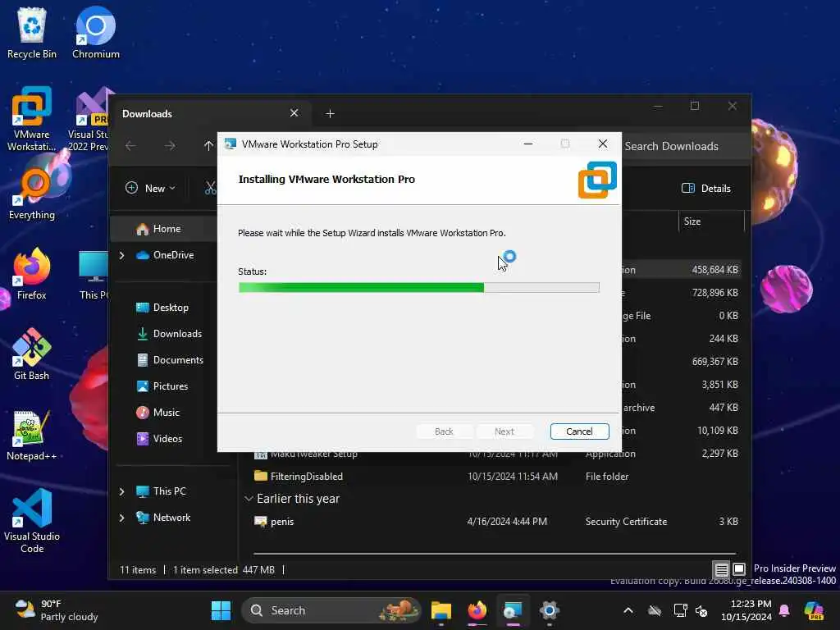Open the New dropdown in Explorer
This screenshot has width=840, height=630.
(151, 188)
